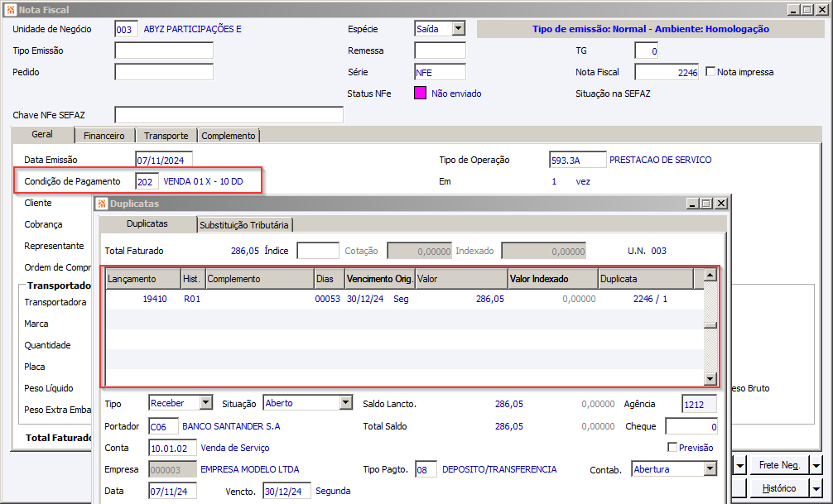This screenshot has height=504, width=833.
Task: Click the Unidade de Negócio field with 003
Action: pos(127,29)
